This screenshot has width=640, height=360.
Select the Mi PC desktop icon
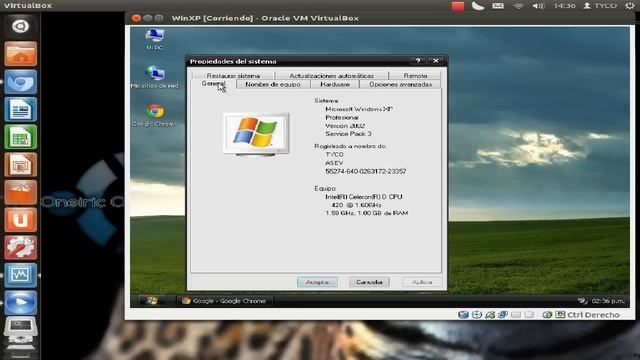click(155, 39)
